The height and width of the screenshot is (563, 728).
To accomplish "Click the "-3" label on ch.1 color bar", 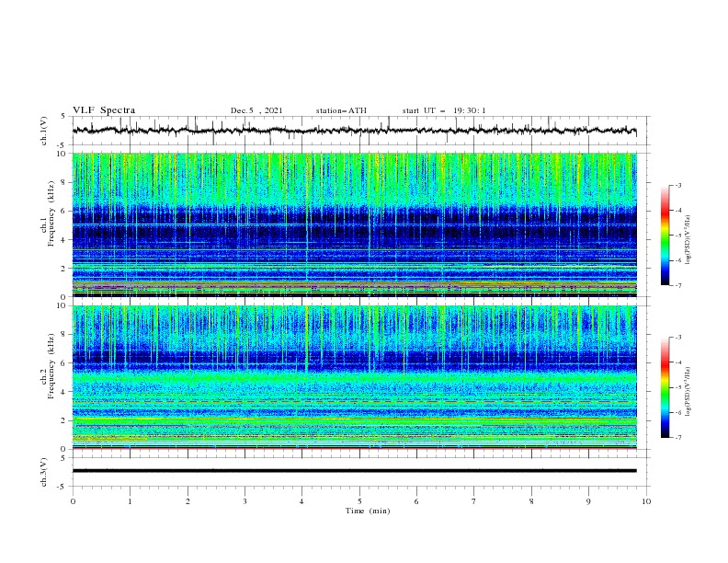I will (677, 185).
